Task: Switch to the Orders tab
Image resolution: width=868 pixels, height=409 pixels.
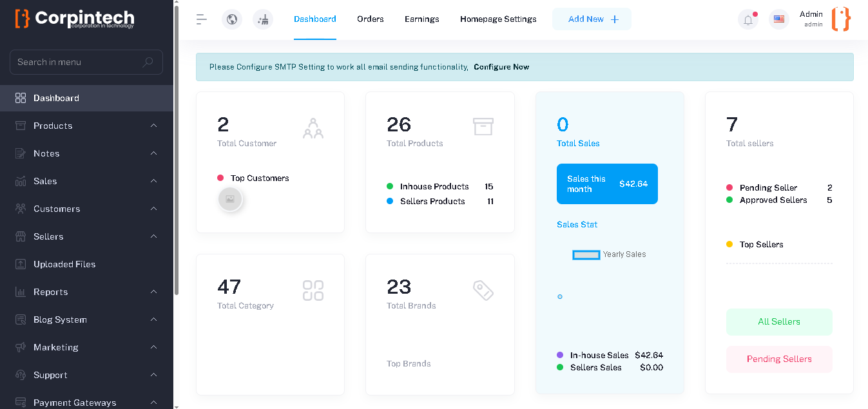Action: pos(371,19)
